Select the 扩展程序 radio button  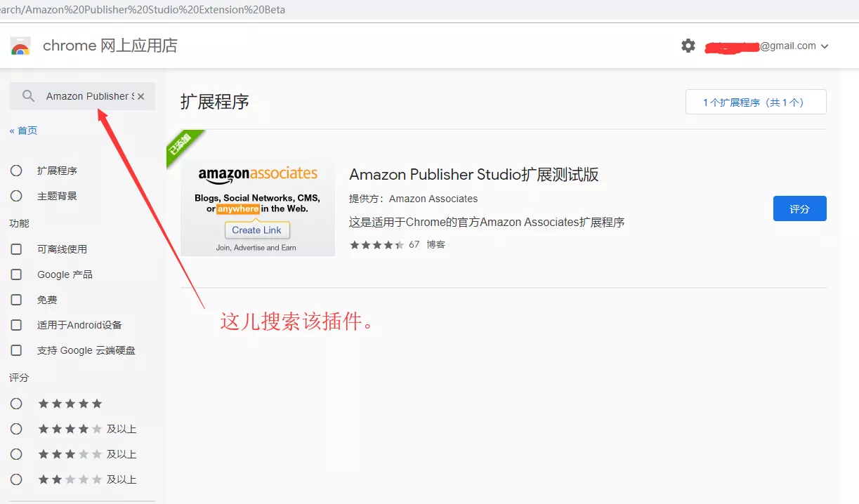[x=16, y=171]
